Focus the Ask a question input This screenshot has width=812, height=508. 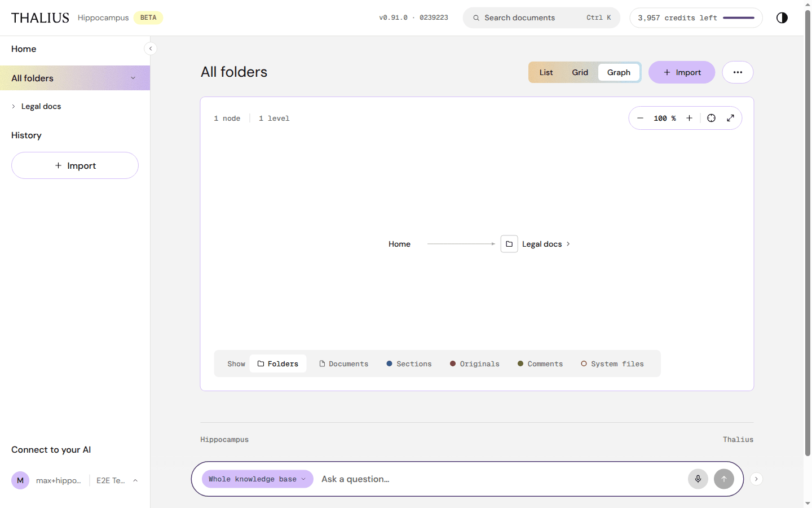pyautogui.click(x=501, y=479)
